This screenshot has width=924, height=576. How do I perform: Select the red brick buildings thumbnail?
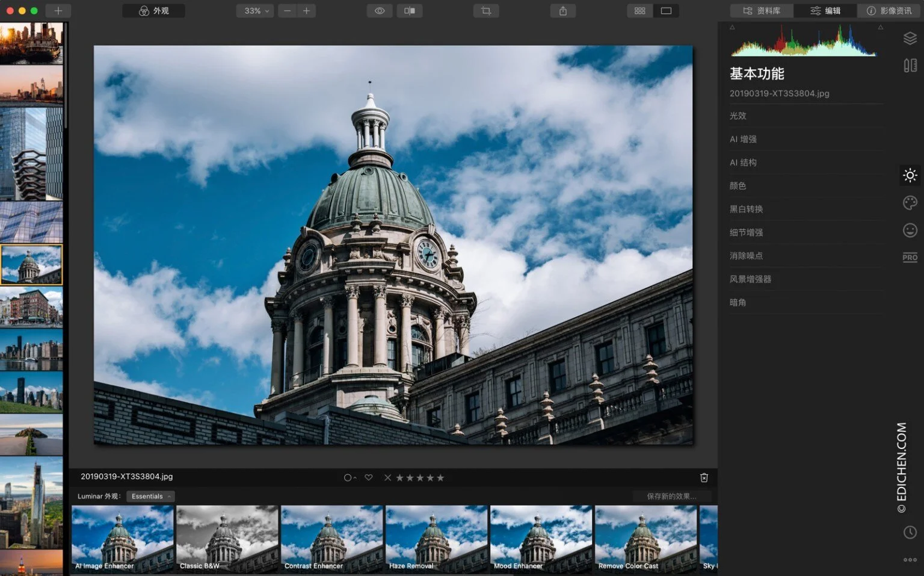tap(31, 307)
